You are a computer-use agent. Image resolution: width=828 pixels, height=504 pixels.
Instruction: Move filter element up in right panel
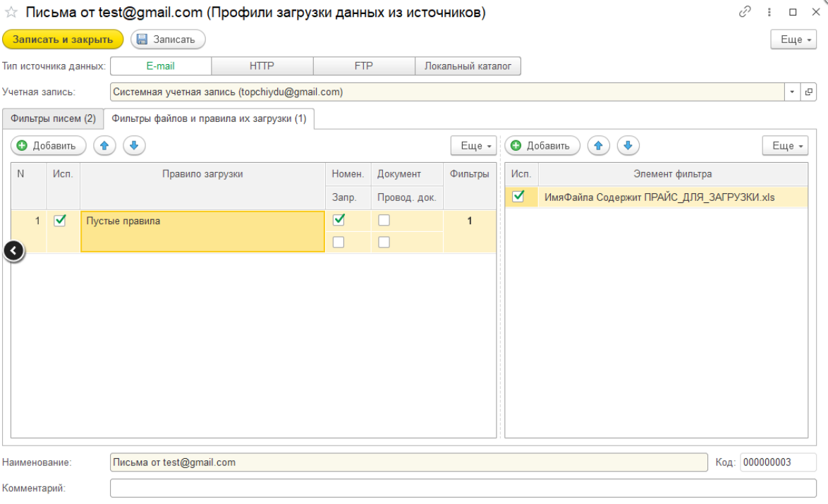click(598, 146)
